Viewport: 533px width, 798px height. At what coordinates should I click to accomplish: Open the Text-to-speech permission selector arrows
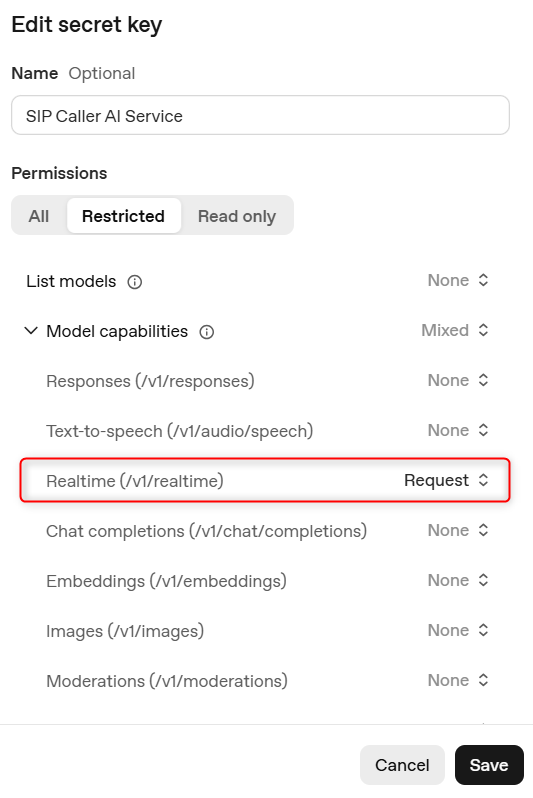pyautogui.click(x=483, y=430)
